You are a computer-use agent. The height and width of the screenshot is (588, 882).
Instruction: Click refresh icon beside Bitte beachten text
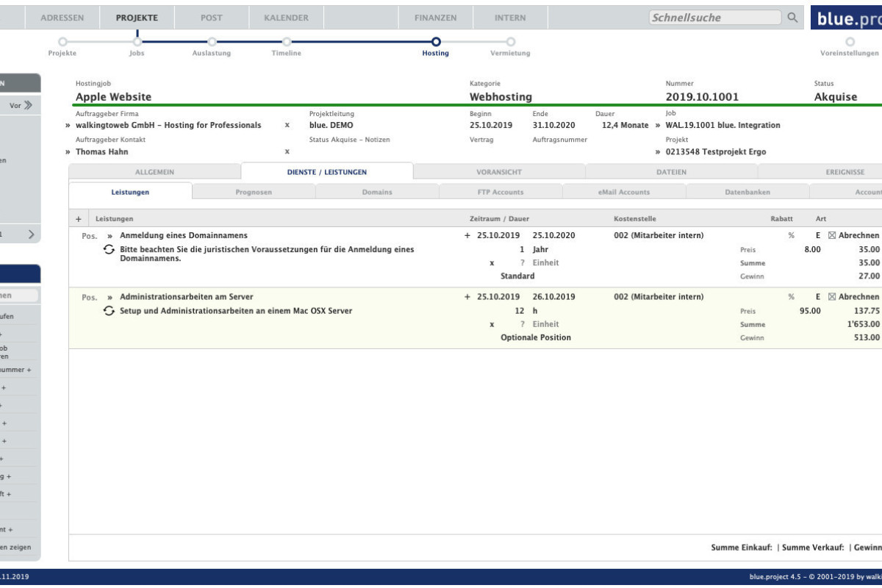click(x=109, y=250)
